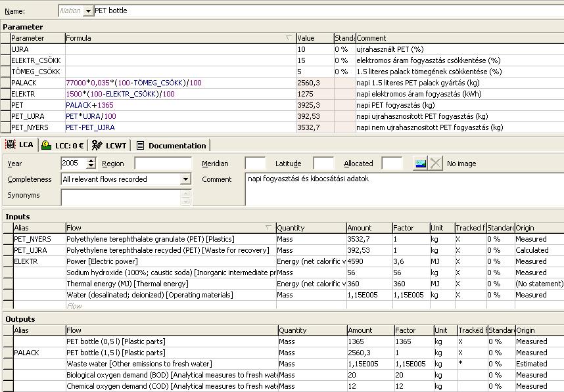Select the ELEKTR_CSÖKK parameter name
The width and height of the screenshot is (564, 392).
point(36,60)
